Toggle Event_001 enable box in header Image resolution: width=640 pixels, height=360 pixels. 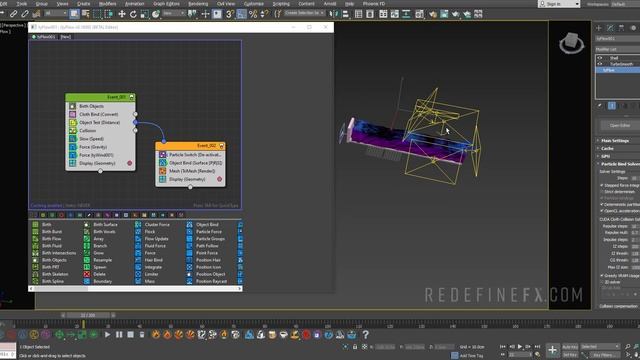click(131, 97)
